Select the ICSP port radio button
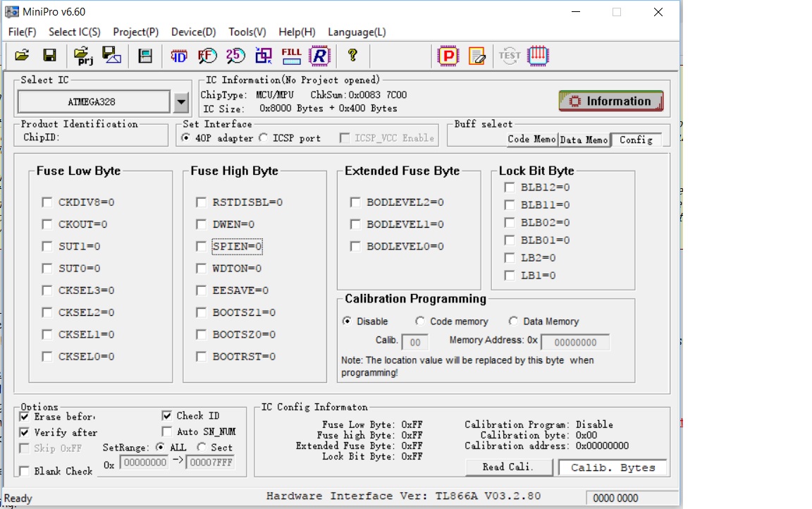The image size is (812, 509). click(264, 138)
